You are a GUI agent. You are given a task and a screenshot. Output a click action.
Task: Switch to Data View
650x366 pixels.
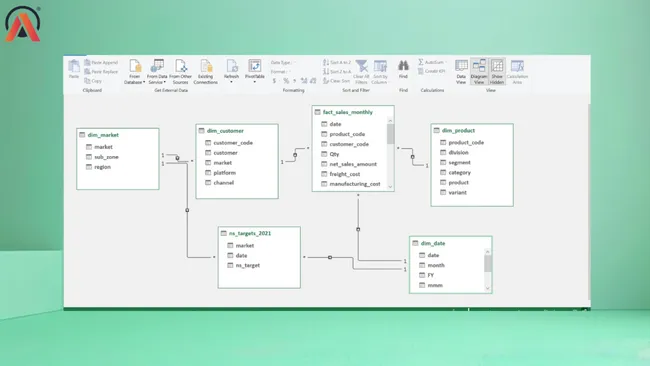click(461, 72)
